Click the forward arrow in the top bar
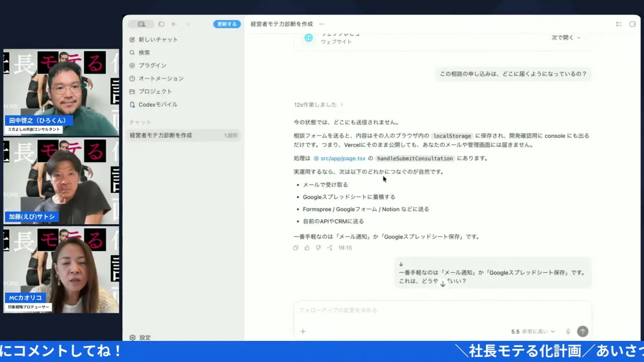Viewport: 644px width, 362px height. [188, 24]
